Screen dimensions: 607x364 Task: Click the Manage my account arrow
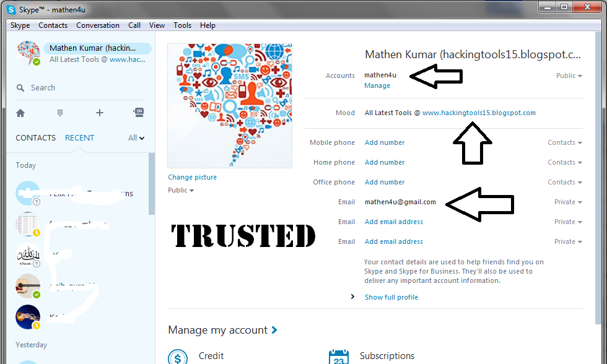tap(274, 330)
